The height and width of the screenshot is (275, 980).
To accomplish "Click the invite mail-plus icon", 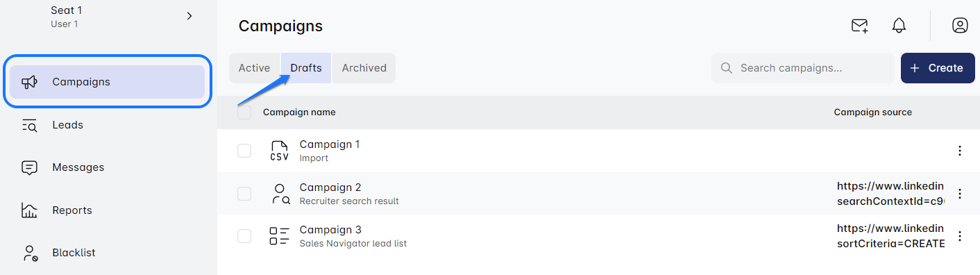I will pos(860,26).
